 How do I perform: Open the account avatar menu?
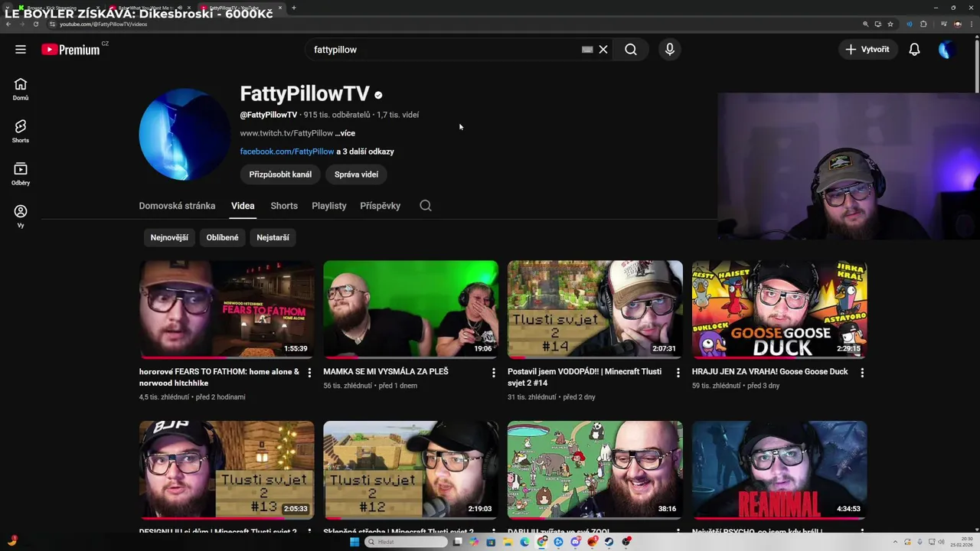tap(946, 50)
